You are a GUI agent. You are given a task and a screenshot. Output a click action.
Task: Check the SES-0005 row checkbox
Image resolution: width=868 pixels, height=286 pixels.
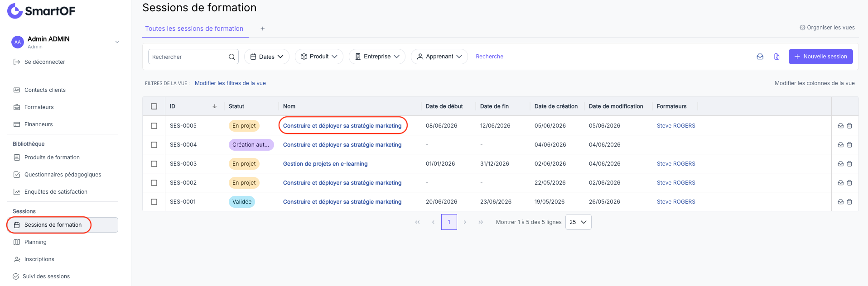(154, 126)
